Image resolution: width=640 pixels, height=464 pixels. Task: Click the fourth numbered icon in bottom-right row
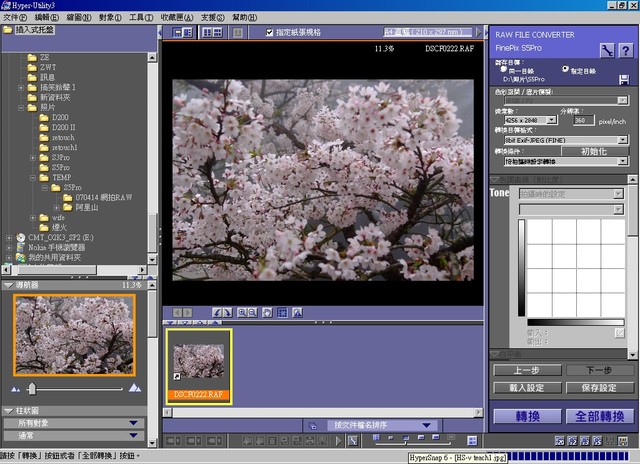click(598, 441)
